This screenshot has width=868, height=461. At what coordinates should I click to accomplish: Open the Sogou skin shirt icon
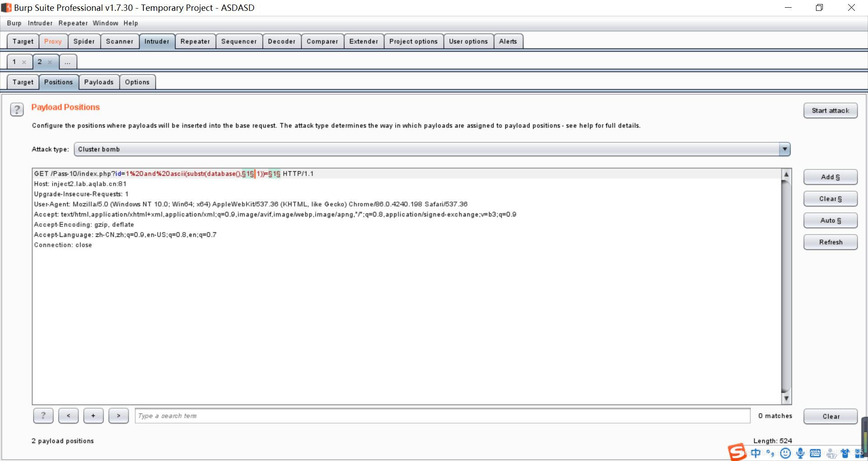pyautogui.click(x=845, y=453)
